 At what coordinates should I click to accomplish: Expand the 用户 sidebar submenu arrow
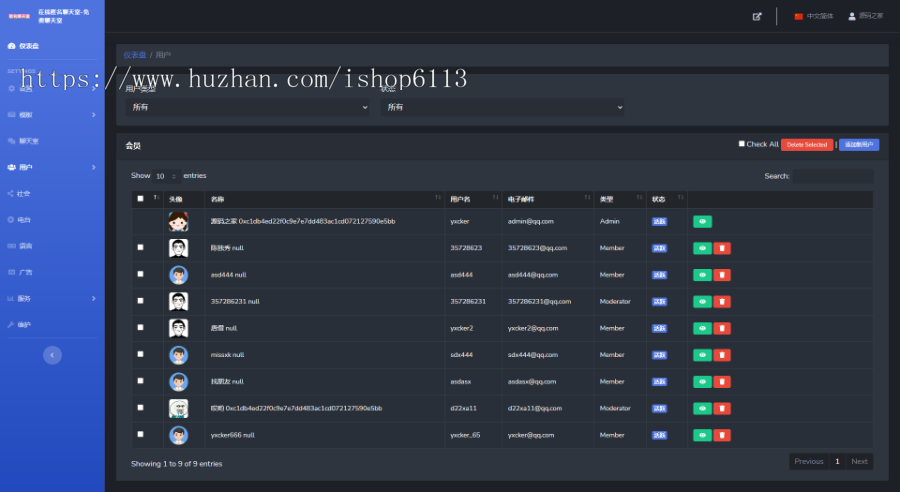[x=94, y=167]
